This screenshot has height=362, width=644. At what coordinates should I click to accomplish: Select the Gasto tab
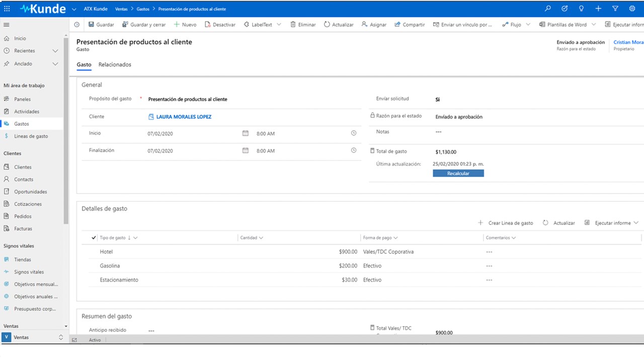(x=84, y=65)
